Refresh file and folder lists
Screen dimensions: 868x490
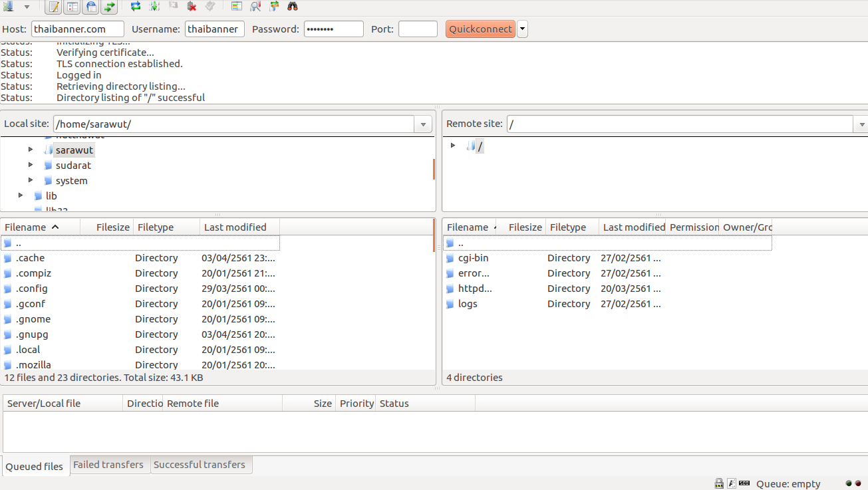tap(136, 7)
